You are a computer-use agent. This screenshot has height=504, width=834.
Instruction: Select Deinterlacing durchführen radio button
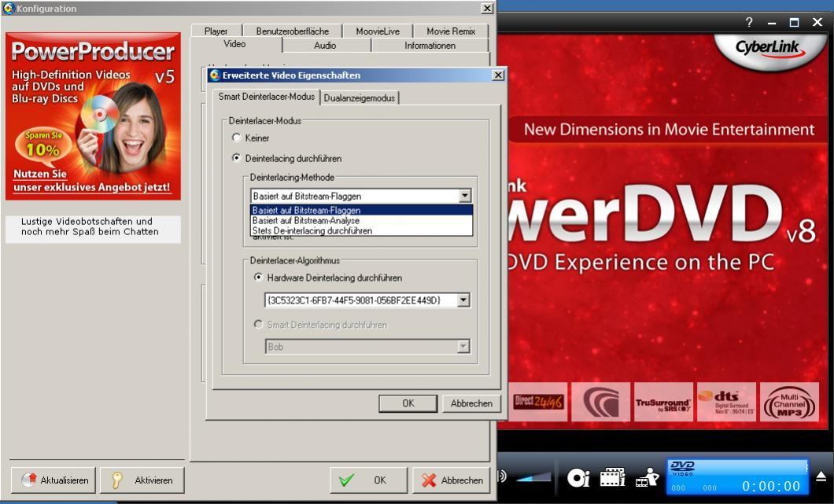(x=237, y=158)
